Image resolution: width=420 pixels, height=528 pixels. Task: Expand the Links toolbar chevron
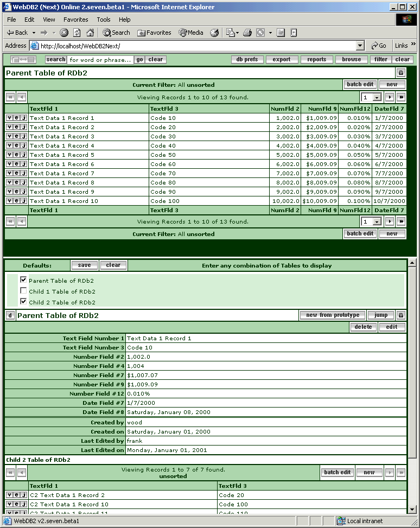413,44
